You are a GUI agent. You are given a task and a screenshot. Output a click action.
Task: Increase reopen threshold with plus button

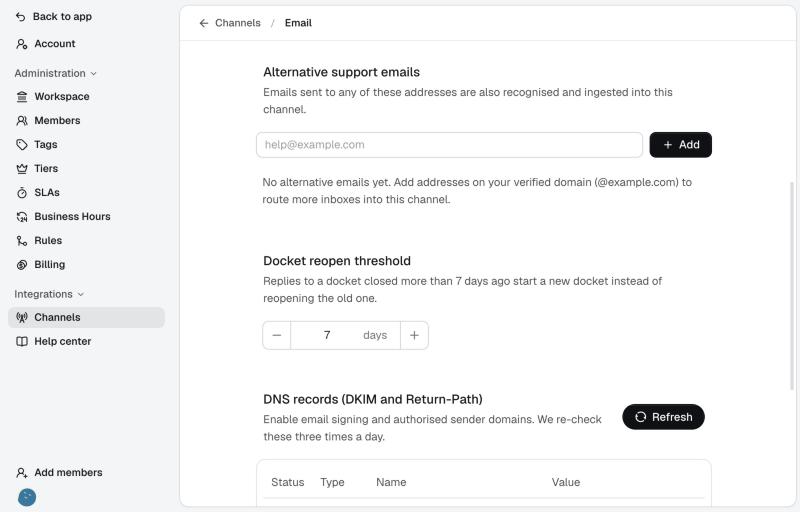coord(414,336)
